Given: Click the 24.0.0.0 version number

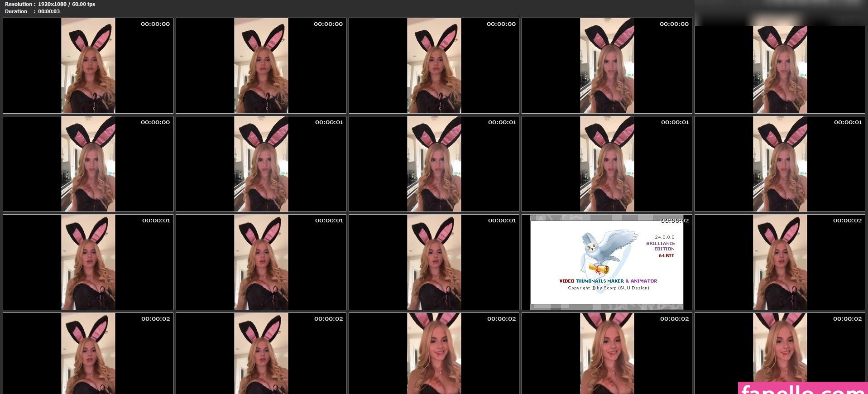Looking at the screenshot, I should pos(664,237).
